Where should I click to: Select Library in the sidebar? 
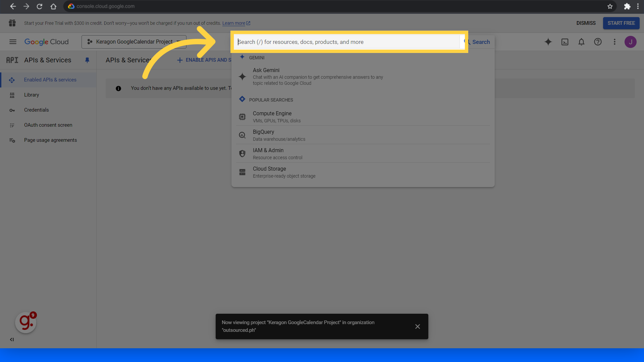32,95
